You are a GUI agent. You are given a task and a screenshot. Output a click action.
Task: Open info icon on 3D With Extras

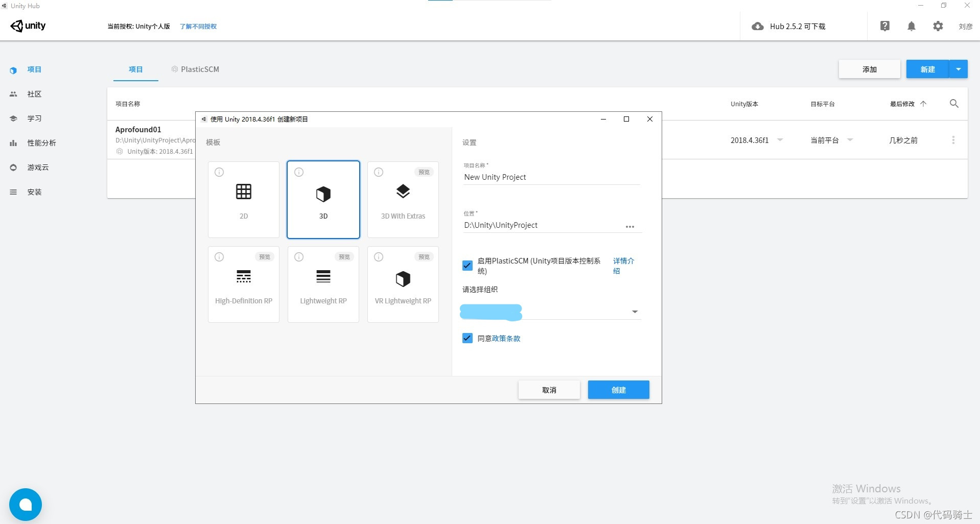click(379, 172)
